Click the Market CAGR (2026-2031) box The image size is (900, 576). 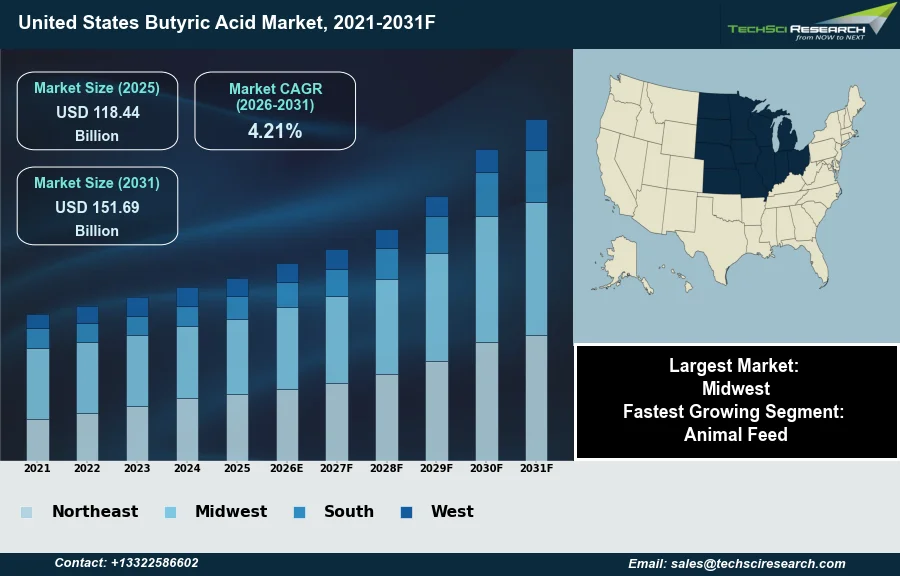pos(275,111)
